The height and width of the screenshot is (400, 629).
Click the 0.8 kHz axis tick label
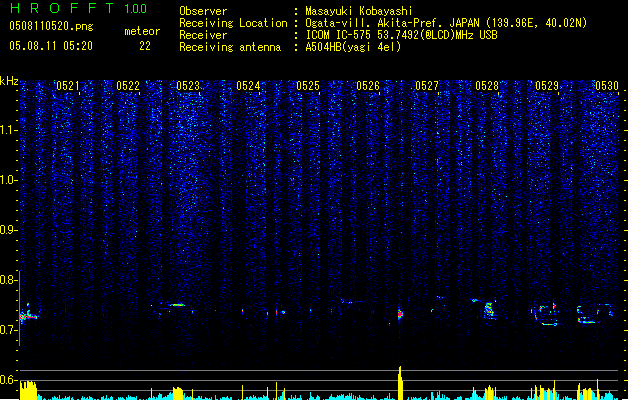[x=8, y=280]
